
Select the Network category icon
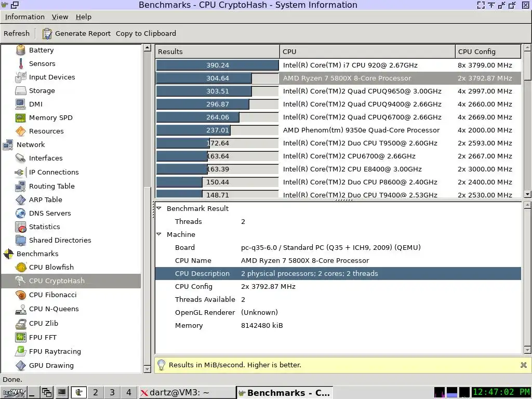[8, 144]
